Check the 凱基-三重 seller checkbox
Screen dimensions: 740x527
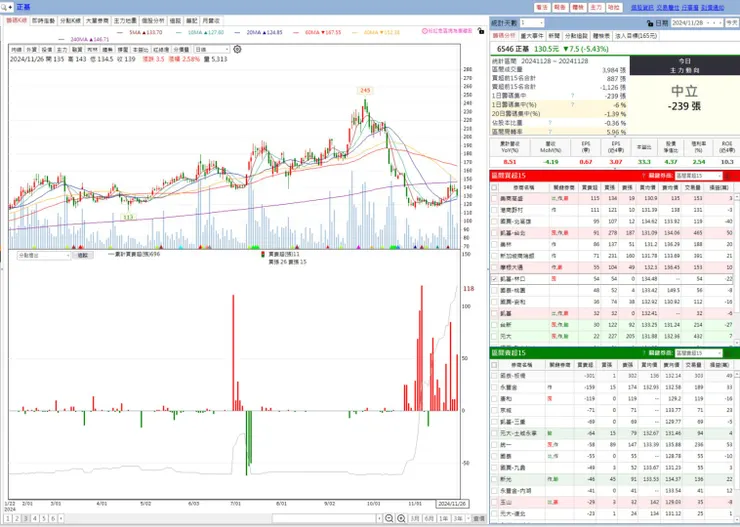click(494, 422)
